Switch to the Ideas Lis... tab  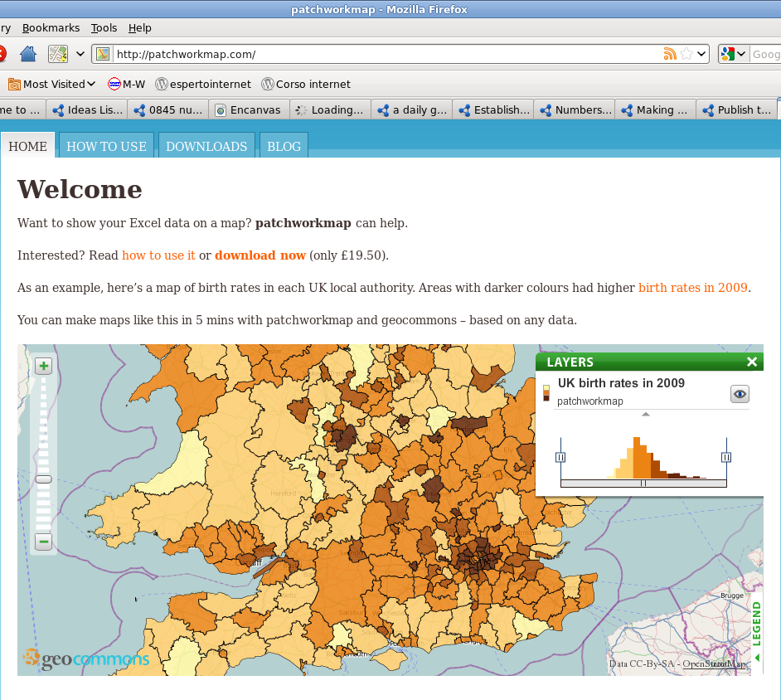(87, 110)
